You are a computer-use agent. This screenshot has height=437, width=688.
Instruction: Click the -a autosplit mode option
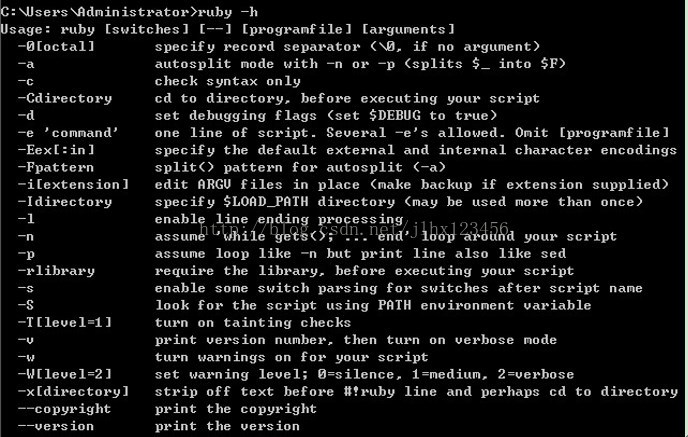[291, 64]
